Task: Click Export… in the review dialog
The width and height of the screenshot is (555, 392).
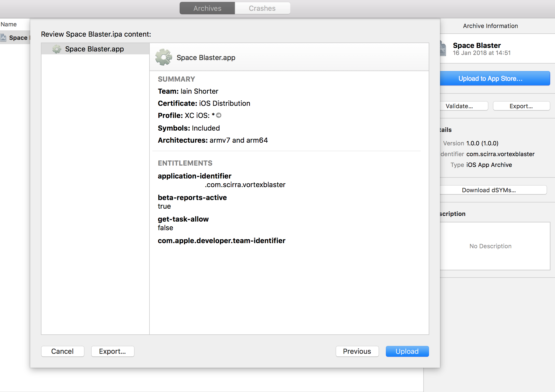Action: click(113, 351)
